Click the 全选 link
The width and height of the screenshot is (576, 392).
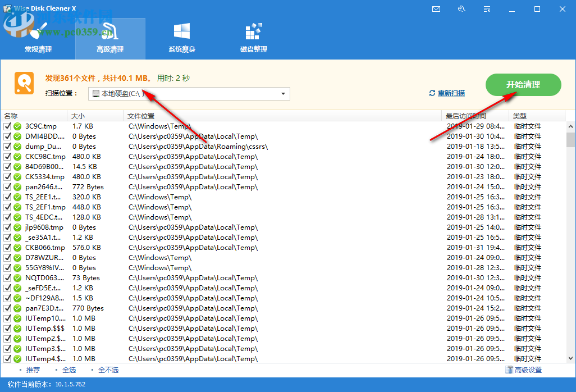point(69,370)
